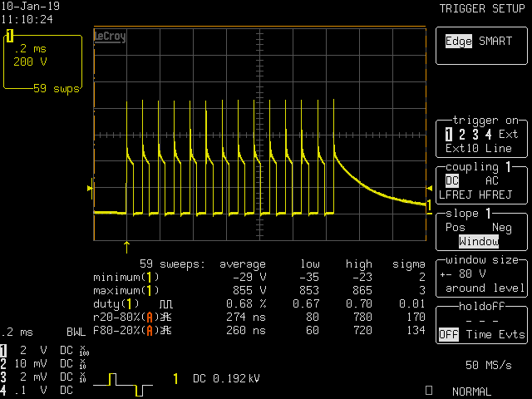Click the orange A badge on f80-20% row
This screenshot has width=532, height=399.
pyautogui.click(x=150, y=331)
